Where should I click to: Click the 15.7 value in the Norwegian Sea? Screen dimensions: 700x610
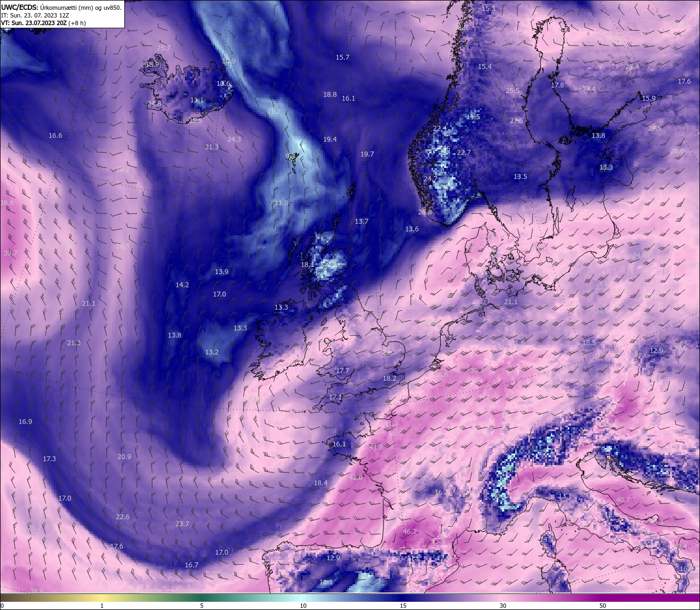[342, 57]
